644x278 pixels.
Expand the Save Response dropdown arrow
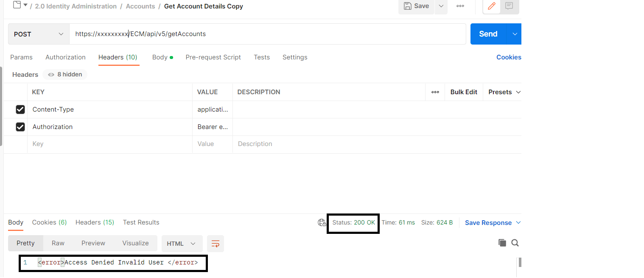tap(518, 223)
